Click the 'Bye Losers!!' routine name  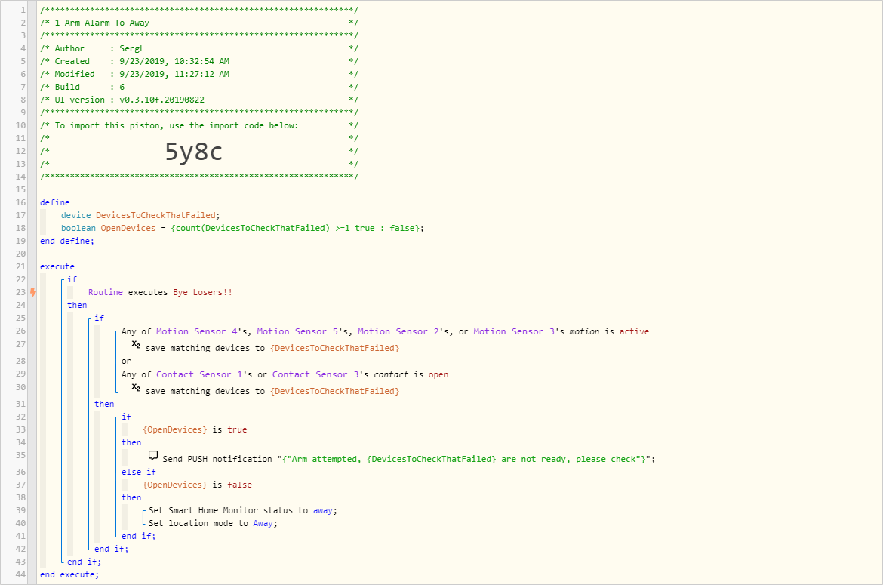(202, 293)
